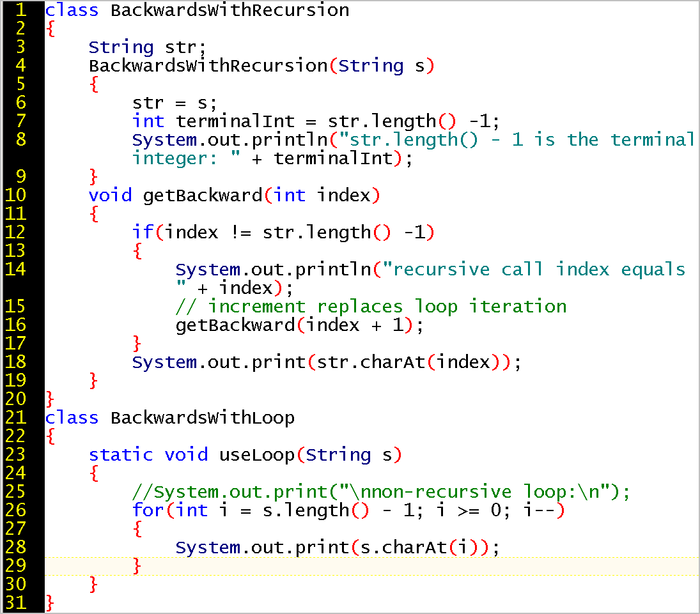Image resolution: width=700 pixels, height=614 pixels.
Task: Click line number 27 in the gutter
Action: point(15,529)
